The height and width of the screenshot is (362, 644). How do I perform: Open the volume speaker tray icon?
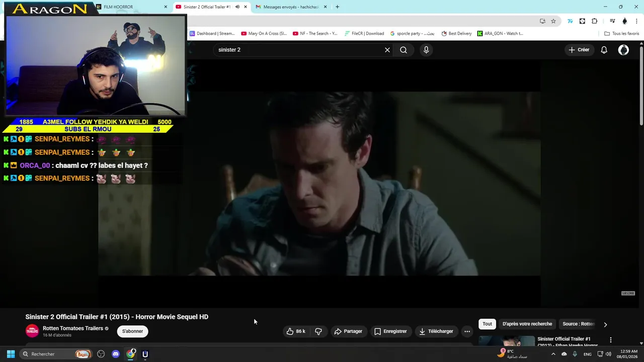coord(608,354)
